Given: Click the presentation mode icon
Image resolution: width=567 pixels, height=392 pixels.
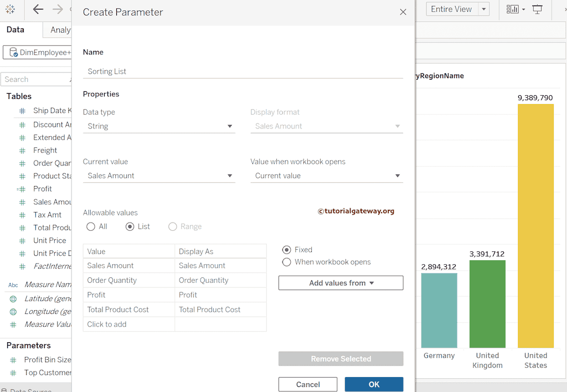Looking at the screenshot, I should point(537,9).
